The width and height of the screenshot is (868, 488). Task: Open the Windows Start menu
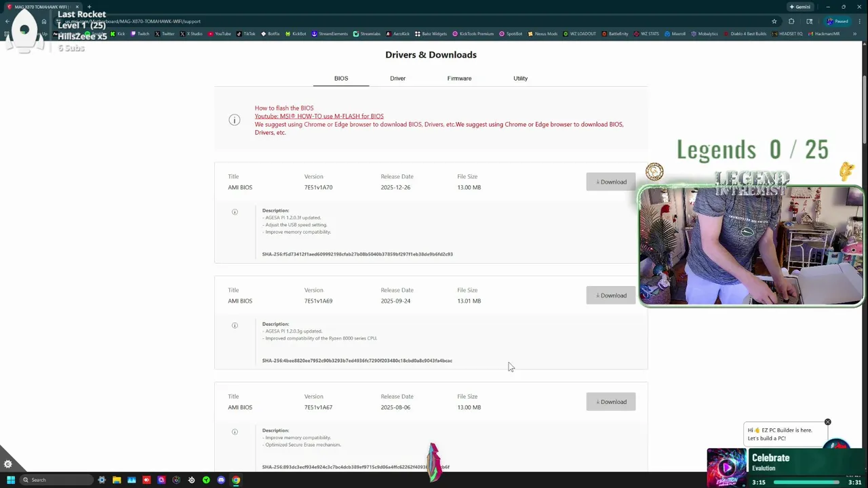pyautogui.click(x=11, y=480)
